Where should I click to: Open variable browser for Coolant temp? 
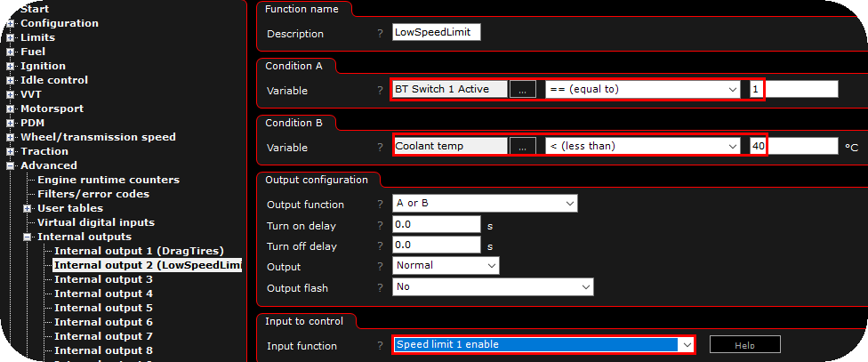[x=523, y=146]
